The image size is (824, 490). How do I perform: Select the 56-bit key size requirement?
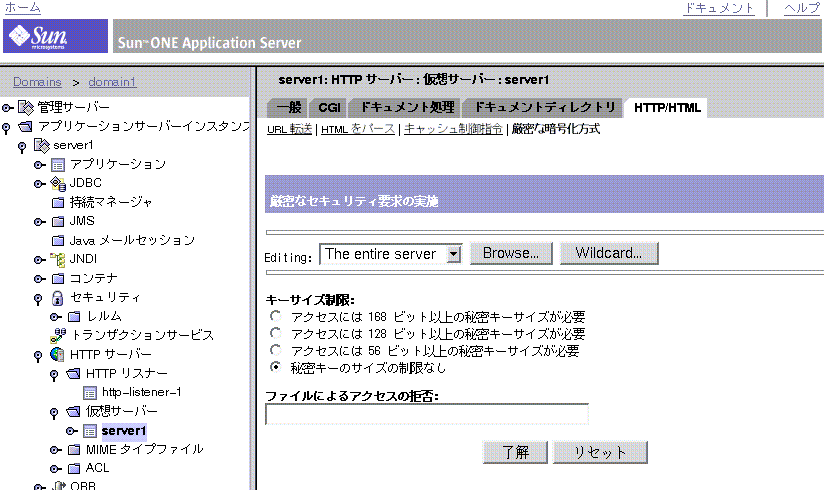coord(275,350)
